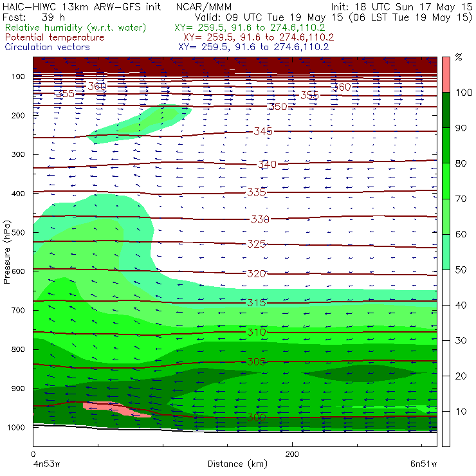Click the "NCAR/MMM" header text
Image resolution: width=476 pixels, height=476 pixels.
[204, 6]
